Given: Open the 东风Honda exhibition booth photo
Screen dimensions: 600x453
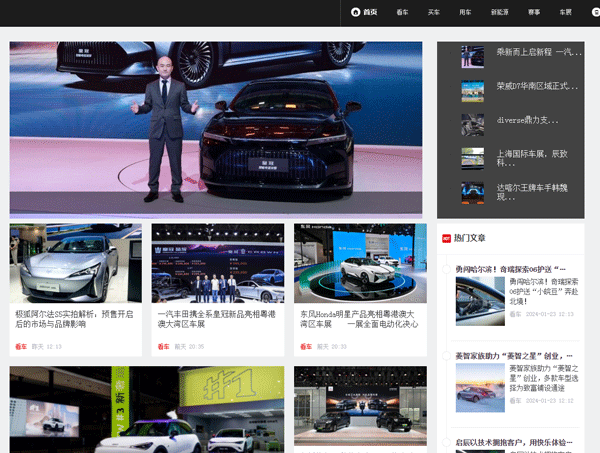Looking at the screenshot, I should click(360, 263).
